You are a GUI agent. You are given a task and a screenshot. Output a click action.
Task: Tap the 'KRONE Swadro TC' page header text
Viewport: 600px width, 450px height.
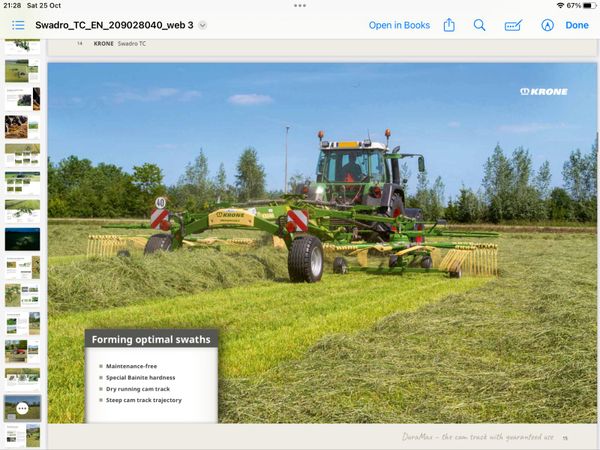click(x=120, y=44)
